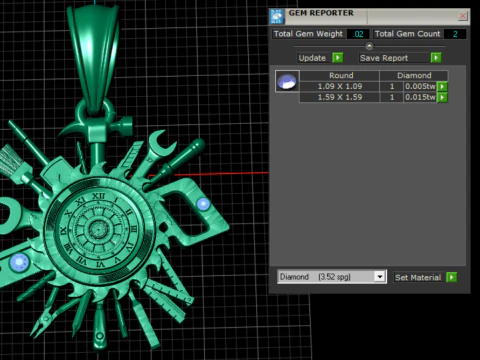Click the Update button label
The height and width of the screenshot is (360, 480).
pyautogui.click(x=312, y=58)
